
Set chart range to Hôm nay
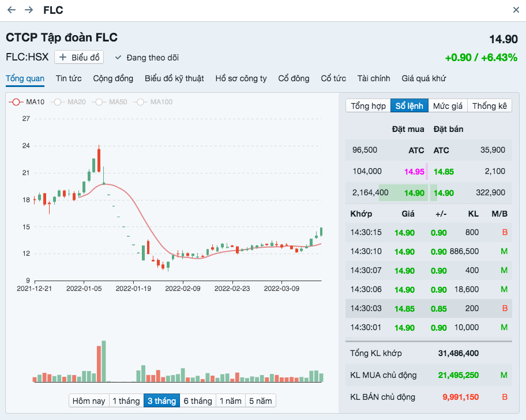coord(89,401)
